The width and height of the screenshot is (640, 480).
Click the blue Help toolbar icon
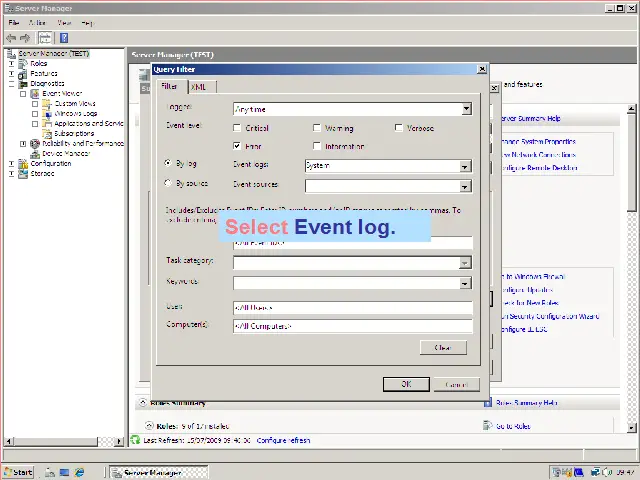coord(64,38)
